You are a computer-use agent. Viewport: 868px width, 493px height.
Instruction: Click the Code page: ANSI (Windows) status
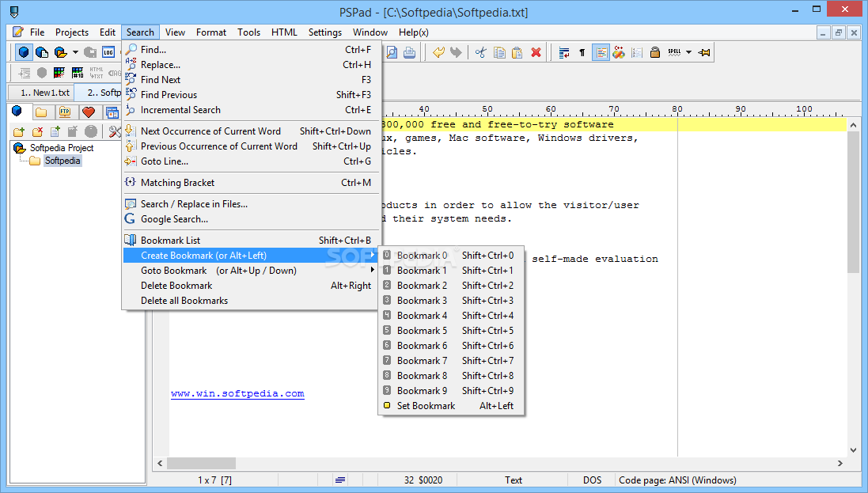677,480
